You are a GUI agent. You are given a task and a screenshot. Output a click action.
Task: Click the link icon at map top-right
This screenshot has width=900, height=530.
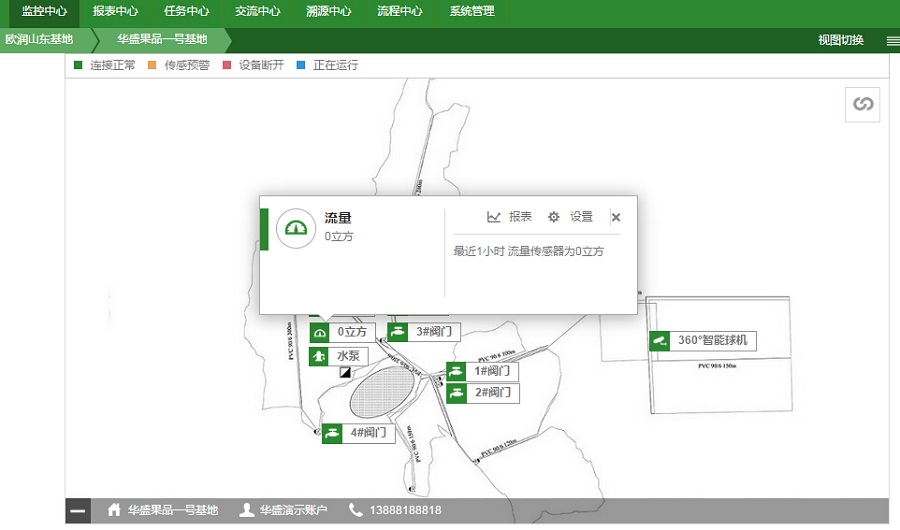pos(862,104)
